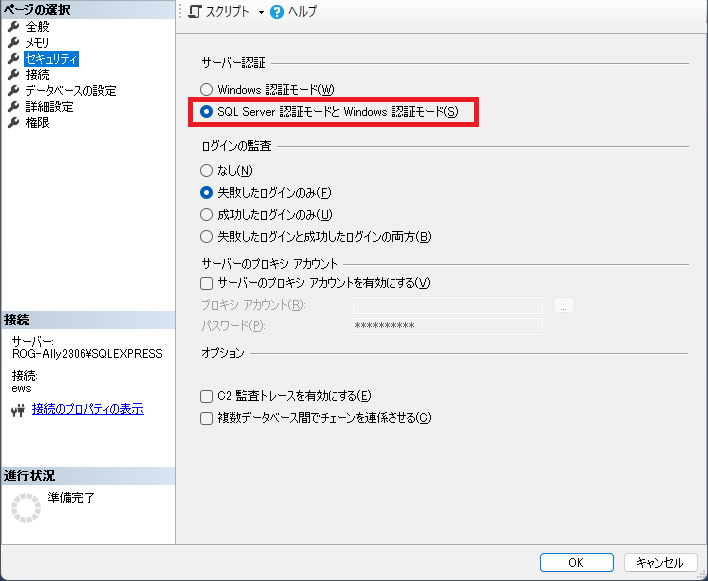The width and height of the screenshot is (708, 581).
Task: Open ヘルプ from the toolbar
Action: click(x=293, y=12)
